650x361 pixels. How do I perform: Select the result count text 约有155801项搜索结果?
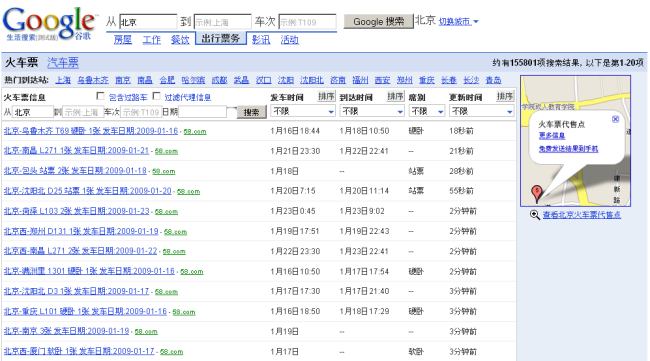click(x=537, y=63)
